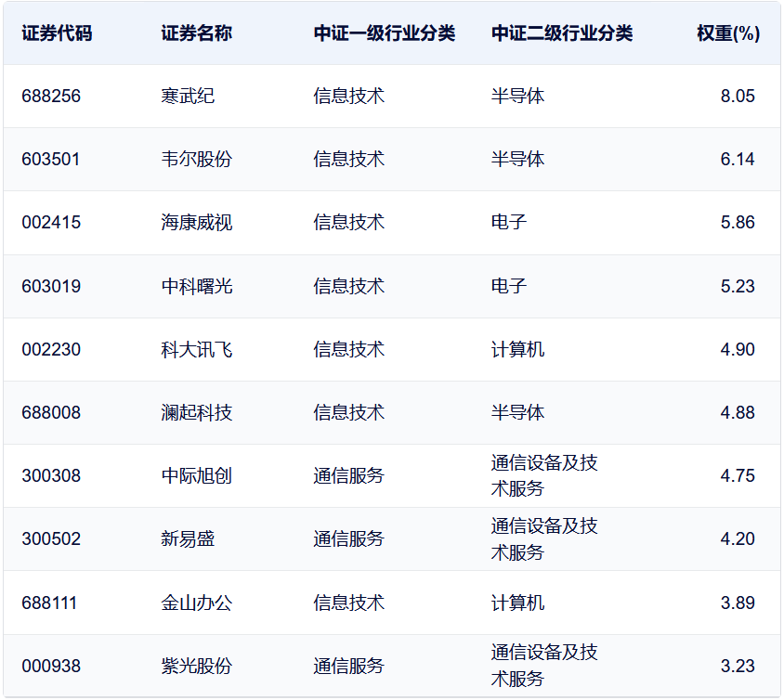Click 电子 in the 中科曙光 row
Viewport: 784px width, 700px height.
pyautogui.click(x=509, y=286)
